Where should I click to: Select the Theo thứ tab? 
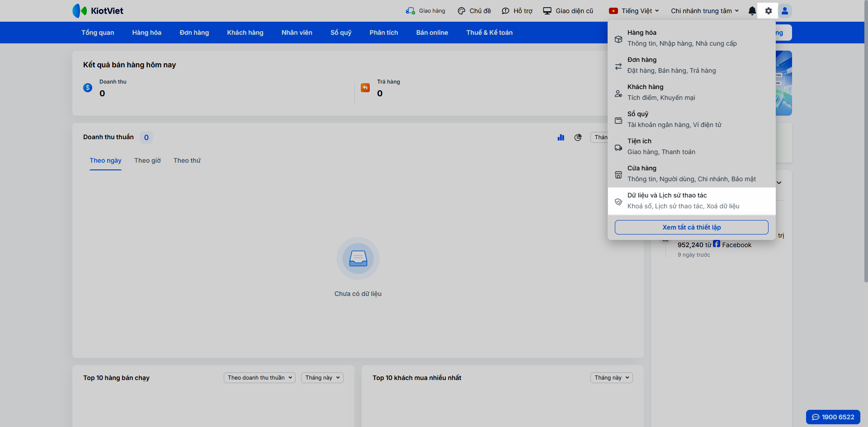(187, 161)
